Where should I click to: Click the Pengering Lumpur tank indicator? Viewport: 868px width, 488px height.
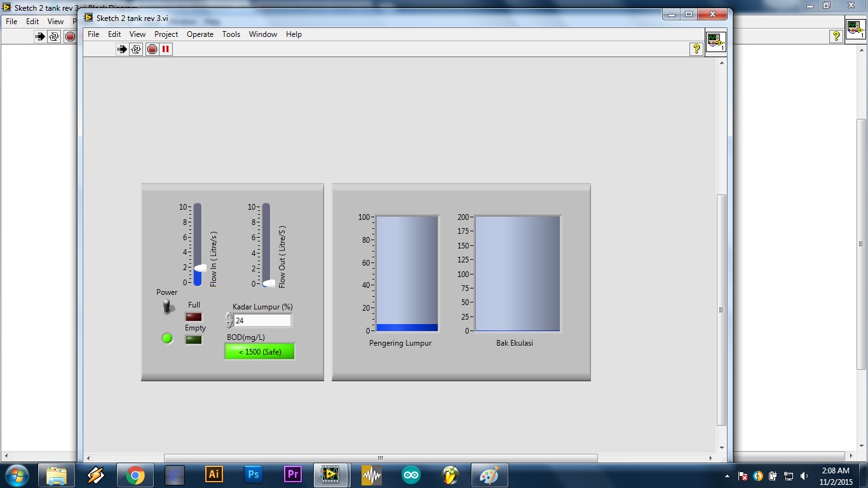407,274
